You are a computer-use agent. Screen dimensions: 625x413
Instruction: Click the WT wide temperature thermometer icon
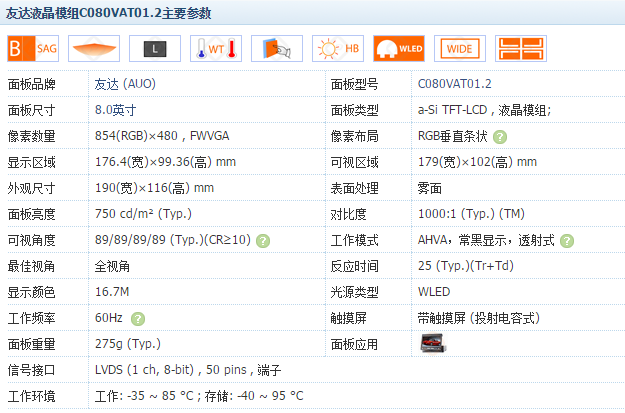coord(216,49)
